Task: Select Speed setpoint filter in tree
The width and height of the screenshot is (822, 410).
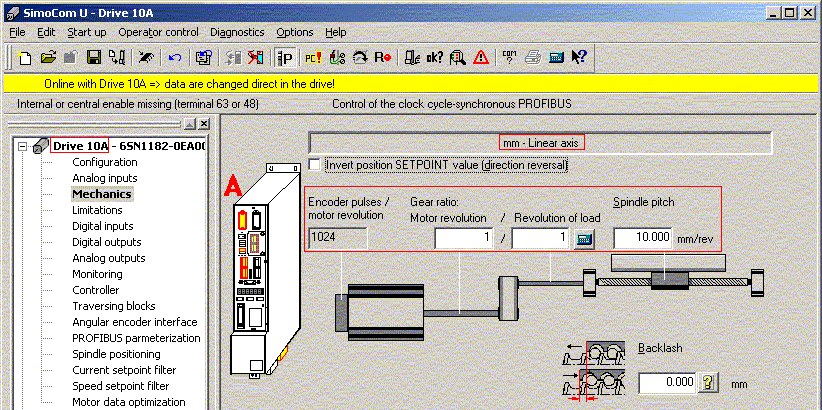Action: point(121,386)
